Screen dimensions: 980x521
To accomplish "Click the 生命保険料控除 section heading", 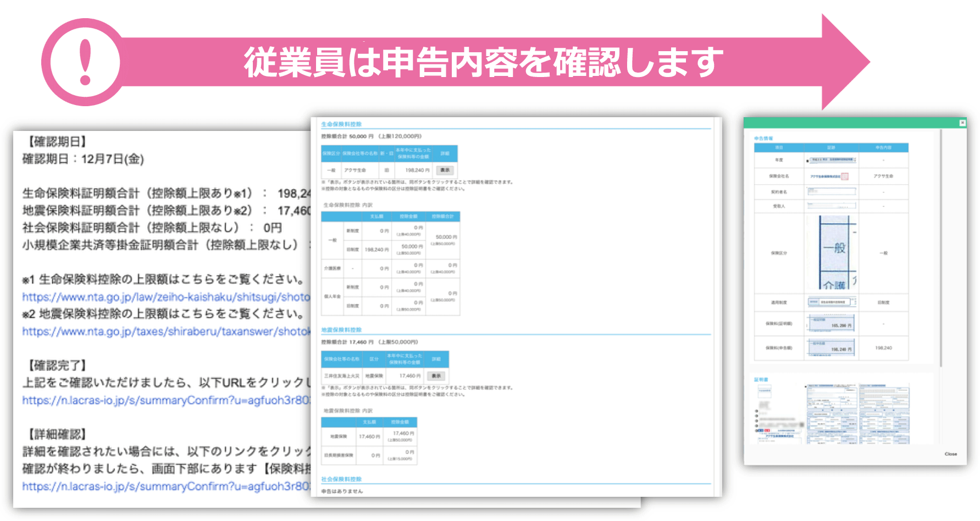I will [341, 124].
